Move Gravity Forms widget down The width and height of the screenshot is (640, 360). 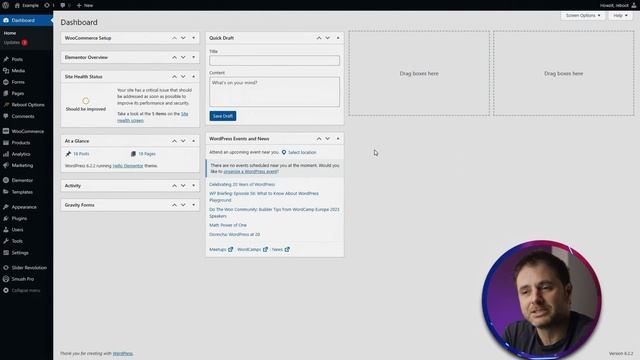[183, 205]
